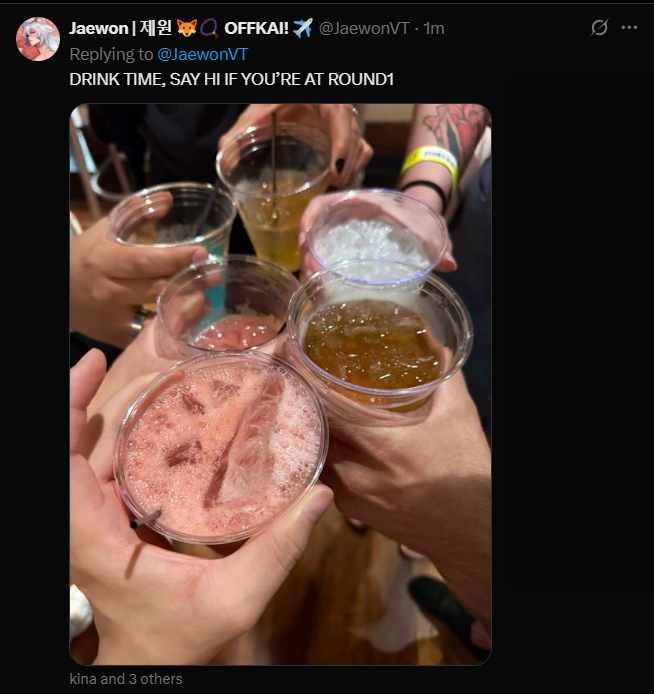Click the blue @JaewonVT replying-to mention
The image size is (654, 694).
click(202, 54)
